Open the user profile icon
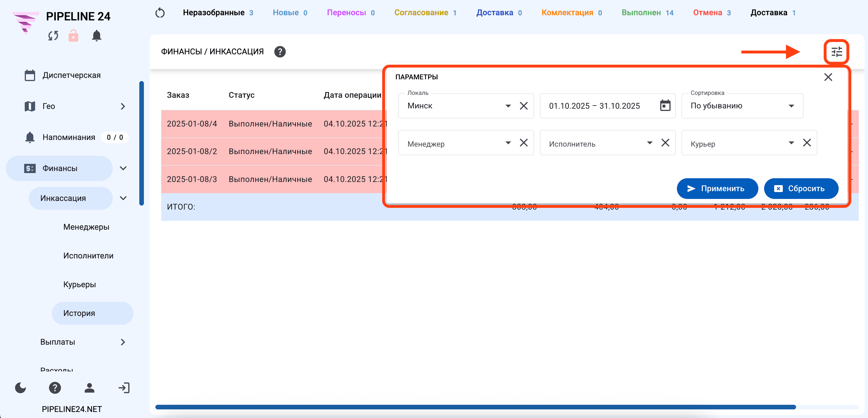The height and width of the screenshot is (418, 868). click(x=89, y=388)
